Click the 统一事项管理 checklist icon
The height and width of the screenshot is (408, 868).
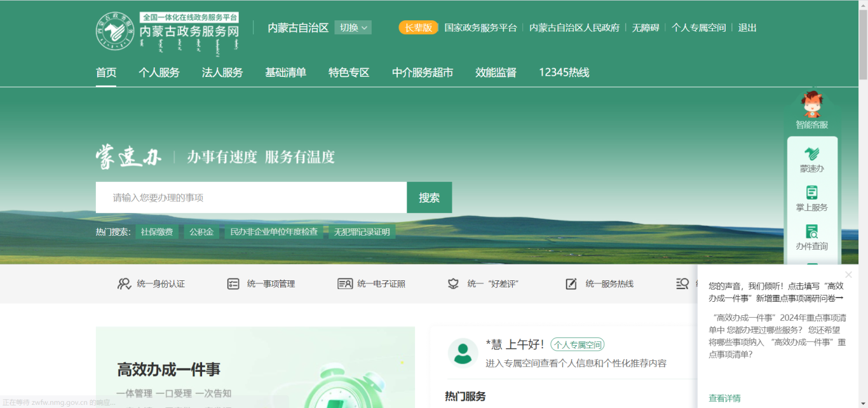[x=233, y=283]
